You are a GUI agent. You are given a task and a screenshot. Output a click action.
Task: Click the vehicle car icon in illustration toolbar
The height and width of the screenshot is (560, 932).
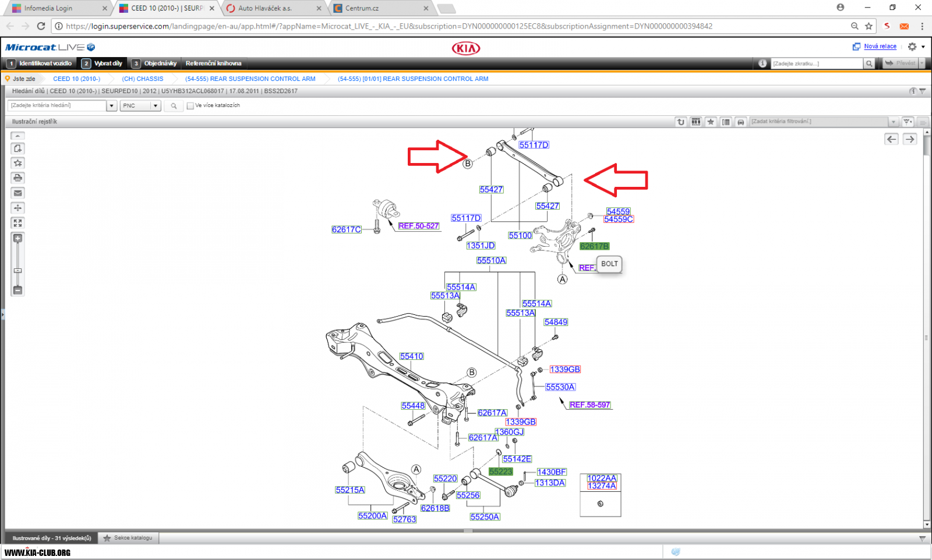point(740,122)
